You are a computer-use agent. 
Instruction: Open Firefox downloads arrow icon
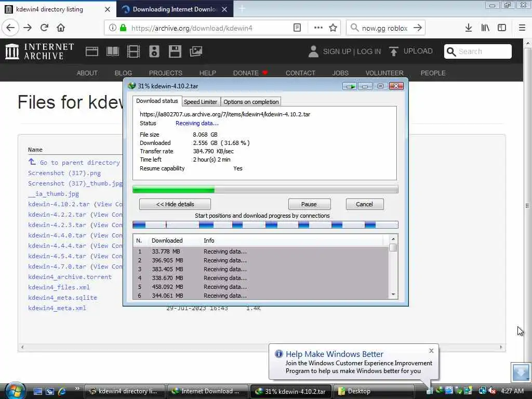(469, 28)
